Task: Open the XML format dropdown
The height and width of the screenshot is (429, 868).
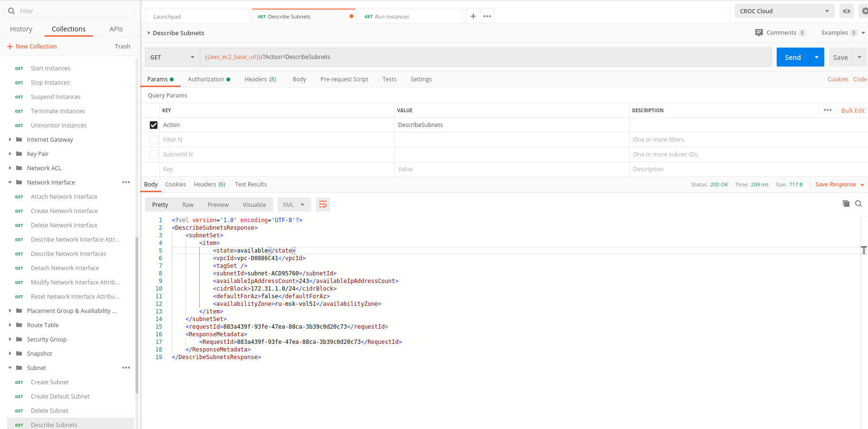Action: click(294, 205)
